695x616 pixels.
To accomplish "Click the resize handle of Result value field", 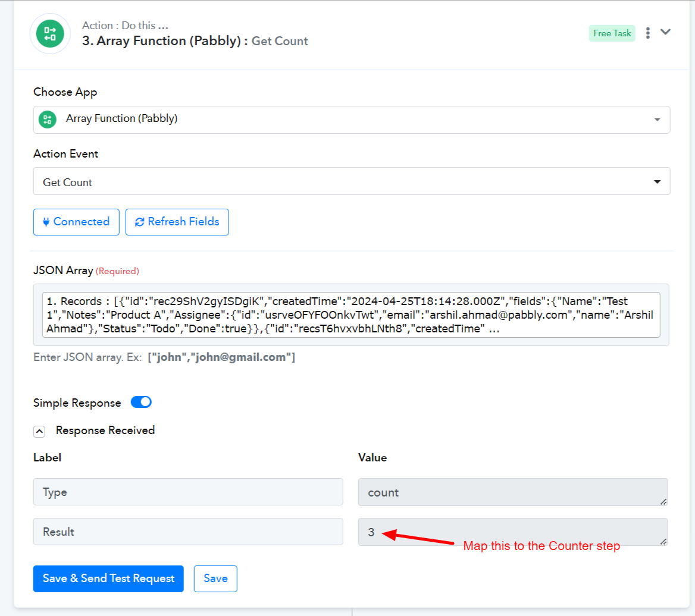I will pos(663,541).
